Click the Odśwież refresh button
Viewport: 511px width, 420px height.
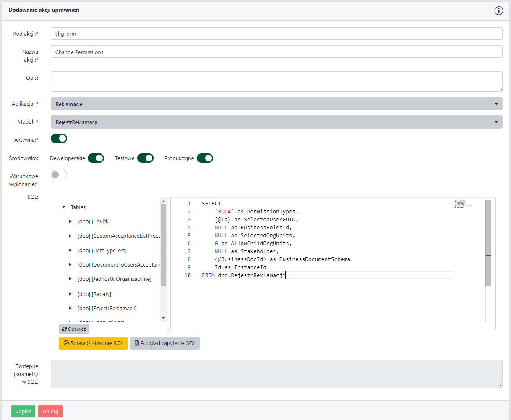point(74,329)
